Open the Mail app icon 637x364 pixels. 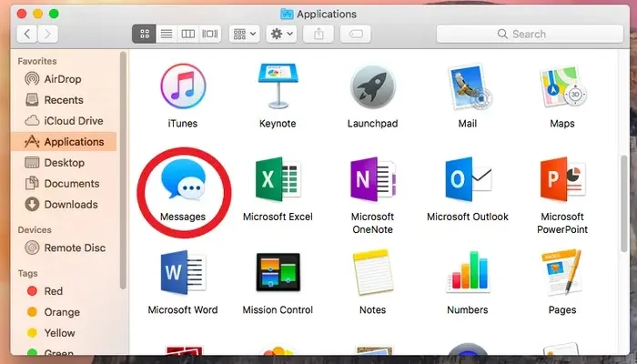click(470, 86)
